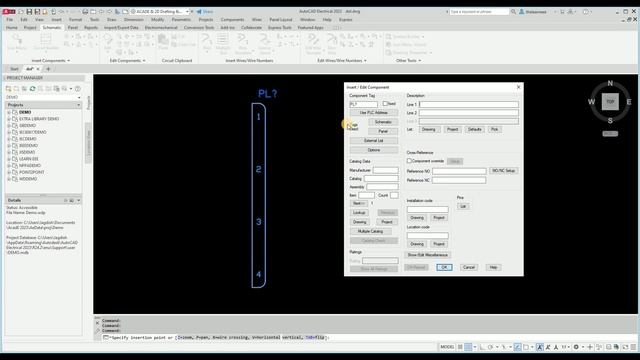The width and height of the screenshot is (640, 360).
Task: Click the Installation code input field
Action: [427, 209]
